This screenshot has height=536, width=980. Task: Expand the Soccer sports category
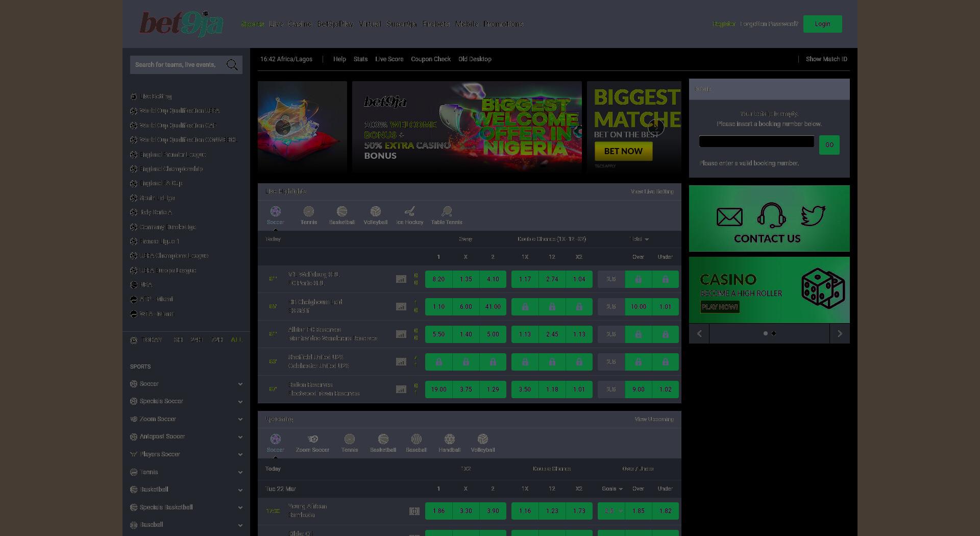pyautogui.click(x=186, y=384)
